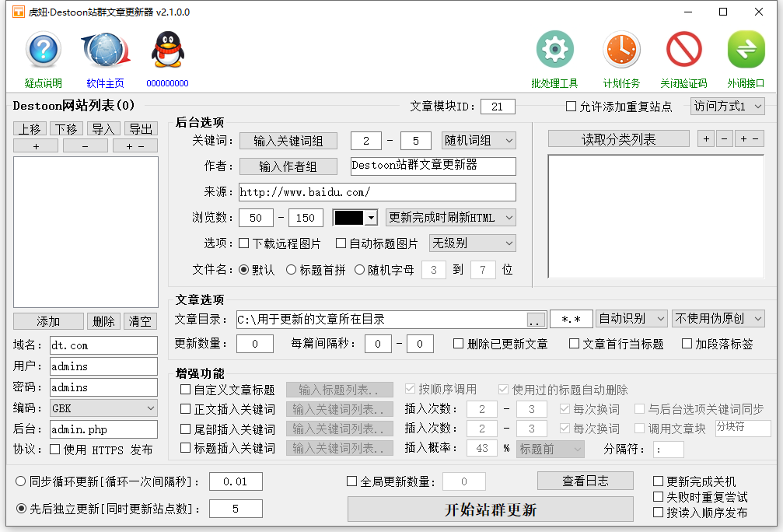Open the 编码 GBK dropdown

click(x=104, y=408)
